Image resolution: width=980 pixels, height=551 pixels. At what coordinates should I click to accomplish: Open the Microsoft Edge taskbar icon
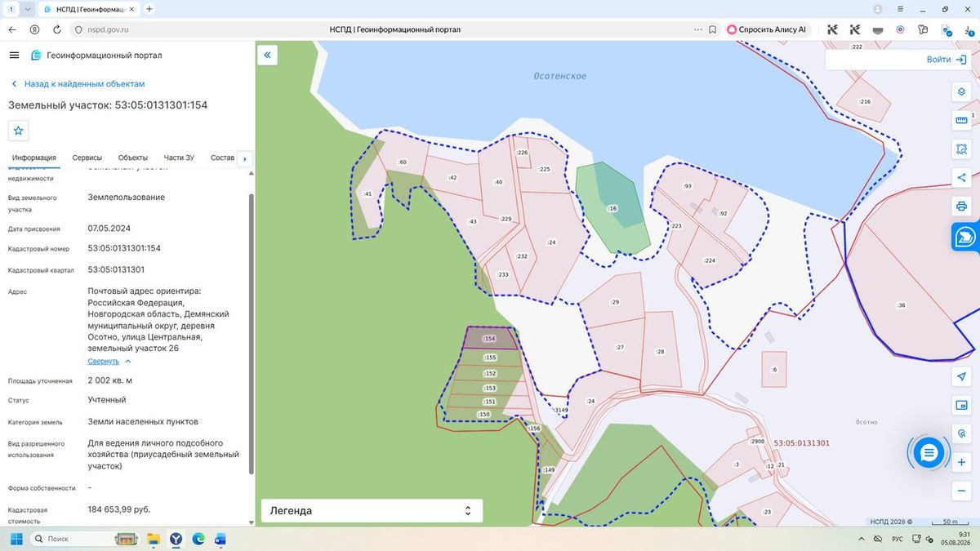tap(198, 539)
